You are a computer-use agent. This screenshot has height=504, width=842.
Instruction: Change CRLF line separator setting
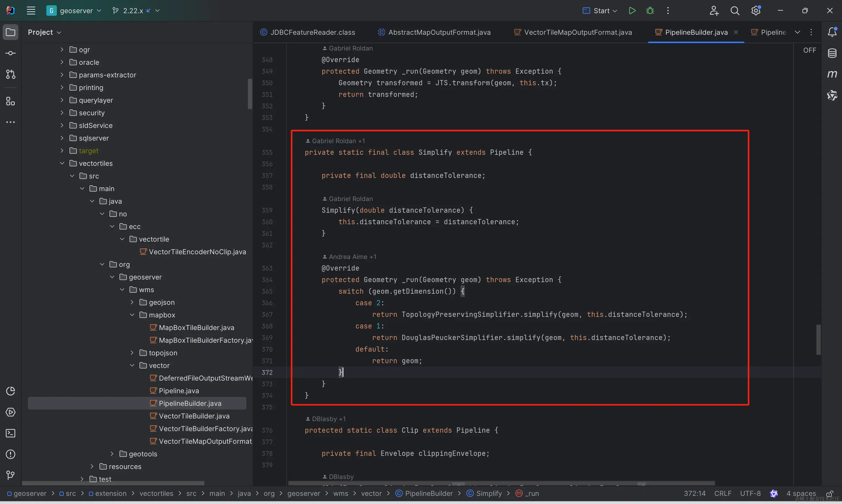pyautogui.click(x=723, y=493)
